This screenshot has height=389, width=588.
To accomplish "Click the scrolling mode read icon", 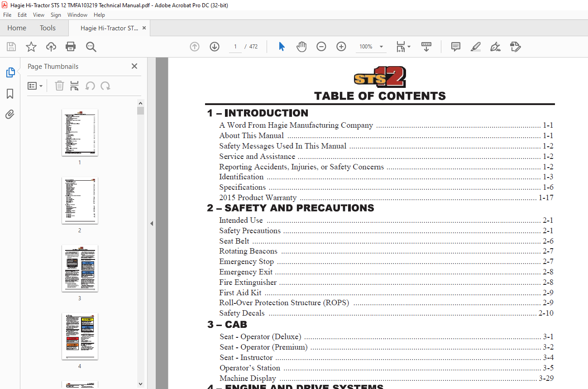I will pos(426,47).
